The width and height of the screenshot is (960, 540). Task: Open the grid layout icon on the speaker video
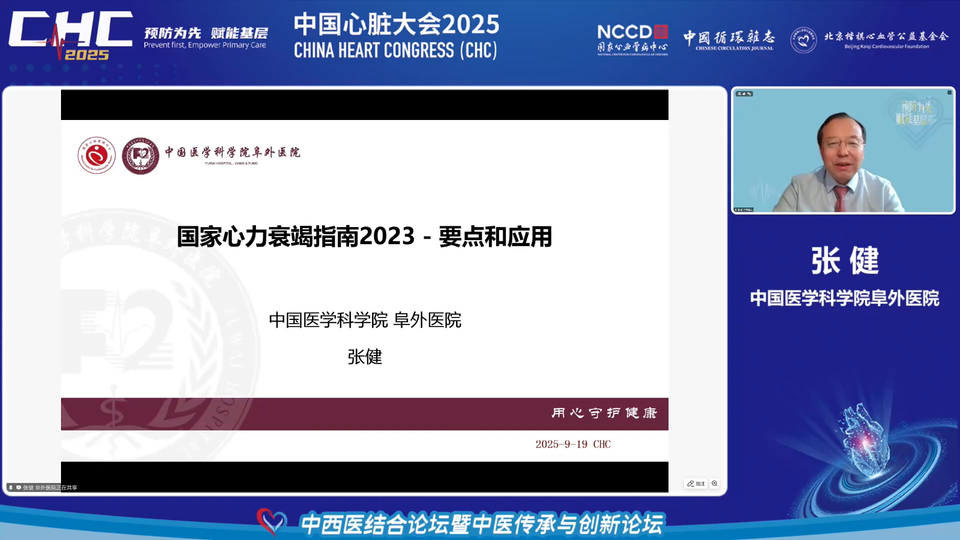[x=950, y=93]
